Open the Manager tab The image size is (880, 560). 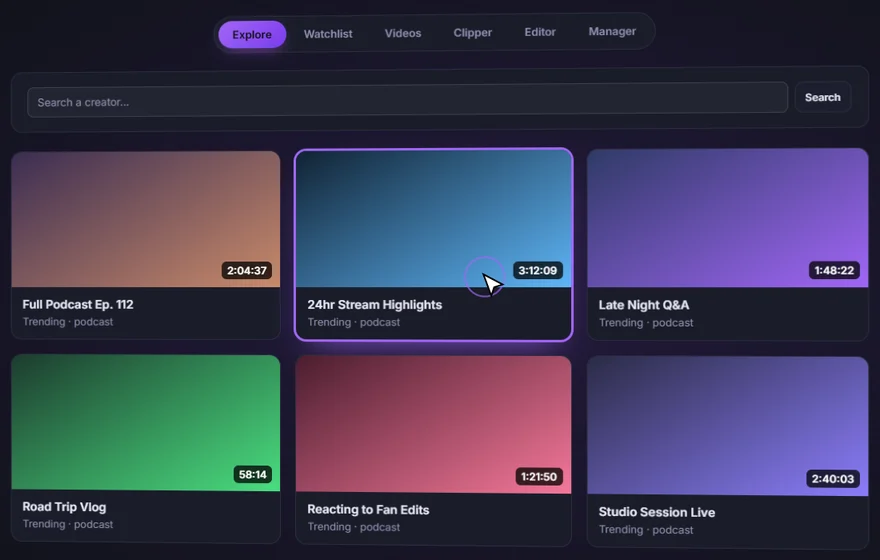(612, 31)
